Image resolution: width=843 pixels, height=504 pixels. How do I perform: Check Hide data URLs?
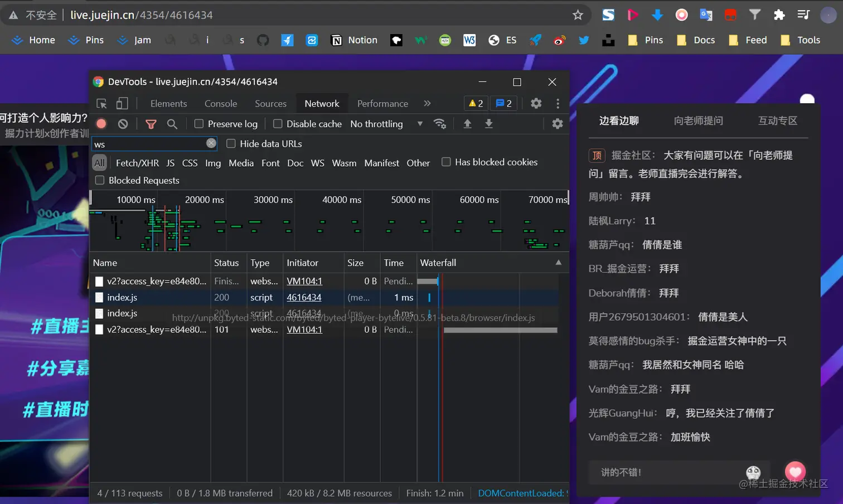pyautogui.click(x=231, y=143)
